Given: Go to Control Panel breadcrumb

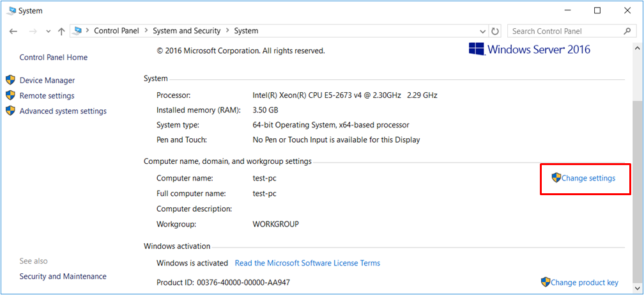Looking at the screenshot, I should 117,31.
